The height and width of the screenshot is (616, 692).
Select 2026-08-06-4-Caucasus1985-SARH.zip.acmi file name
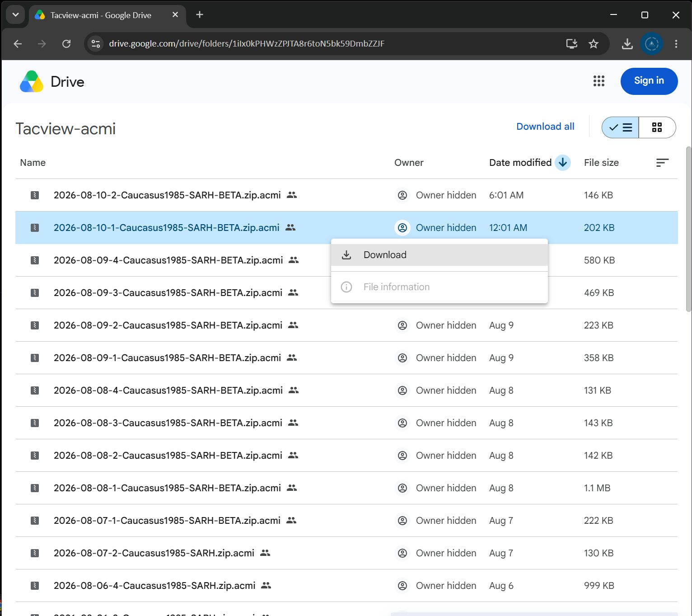pyautogui.click(x=154, y=586)
